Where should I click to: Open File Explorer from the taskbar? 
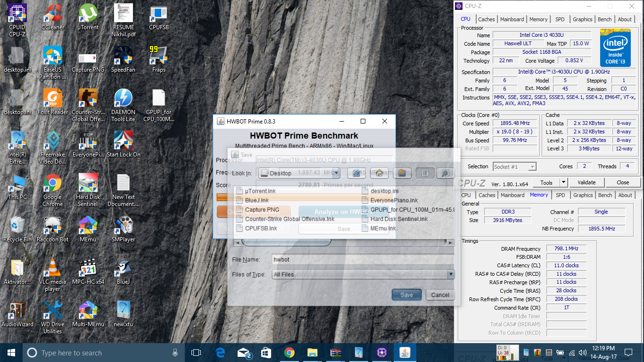pyautogui.click(x=312, y=353)
